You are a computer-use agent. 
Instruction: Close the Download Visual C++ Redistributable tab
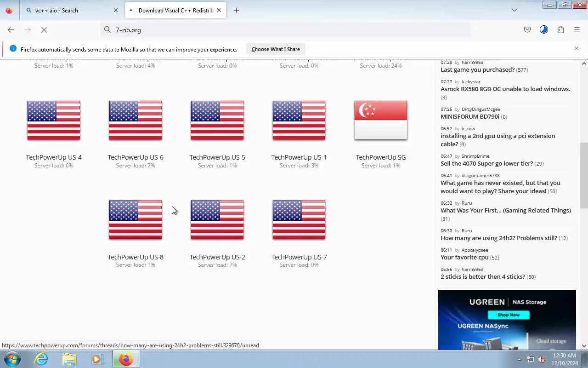[219, 10]
